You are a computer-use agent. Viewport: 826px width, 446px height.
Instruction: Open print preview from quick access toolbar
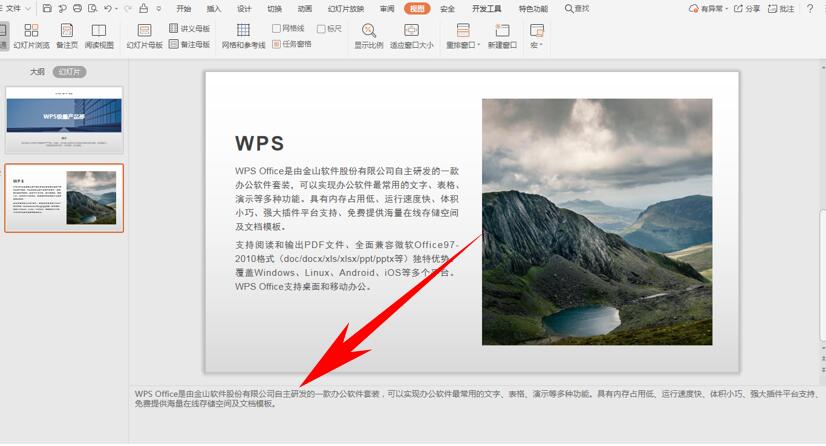[93, 8]
